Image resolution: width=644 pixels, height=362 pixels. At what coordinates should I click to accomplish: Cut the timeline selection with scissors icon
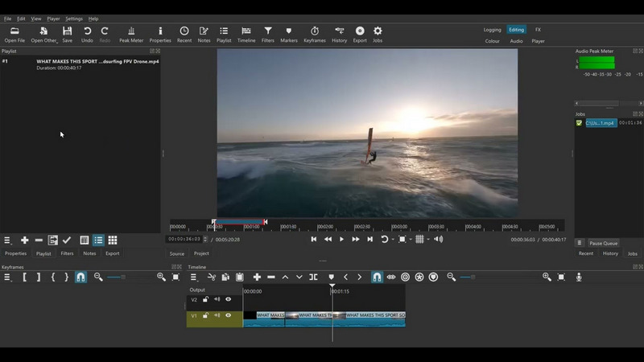tap(212, 277)
